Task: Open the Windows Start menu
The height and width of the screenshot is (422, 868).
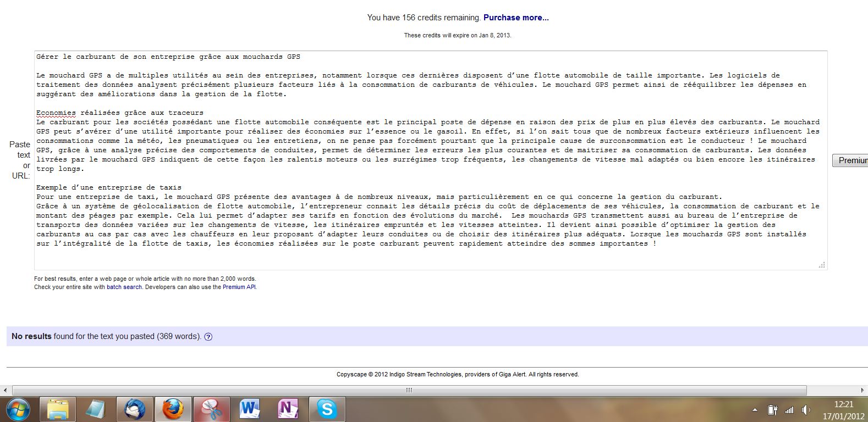Action: click(x=17, y=409)
